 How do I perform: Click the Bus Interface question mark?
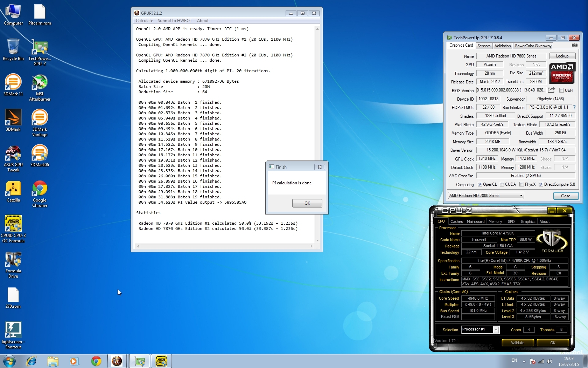tap(574, 107)
